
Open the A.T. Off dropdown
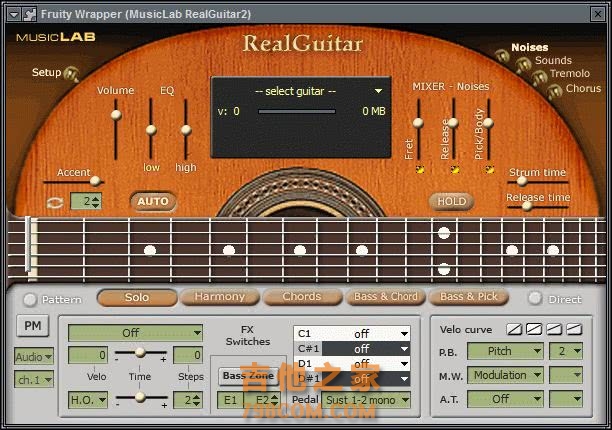[x=505, y=399]
